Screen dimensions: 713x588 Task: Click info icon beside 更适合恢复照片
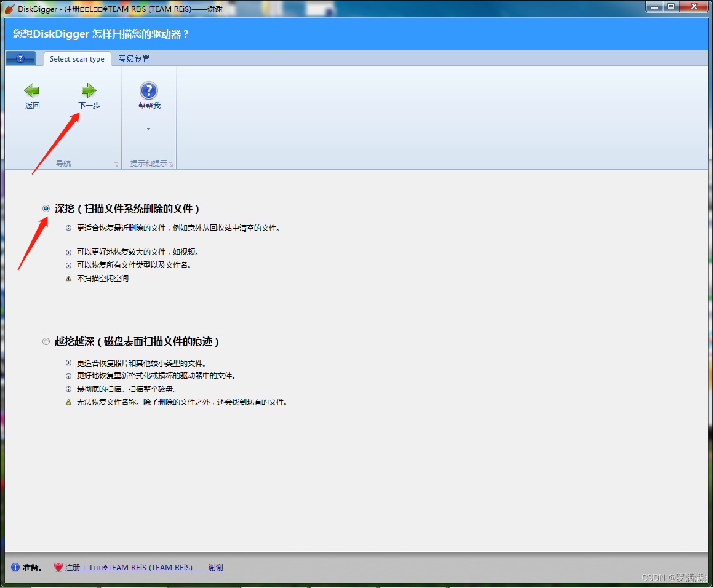[69, 363]
